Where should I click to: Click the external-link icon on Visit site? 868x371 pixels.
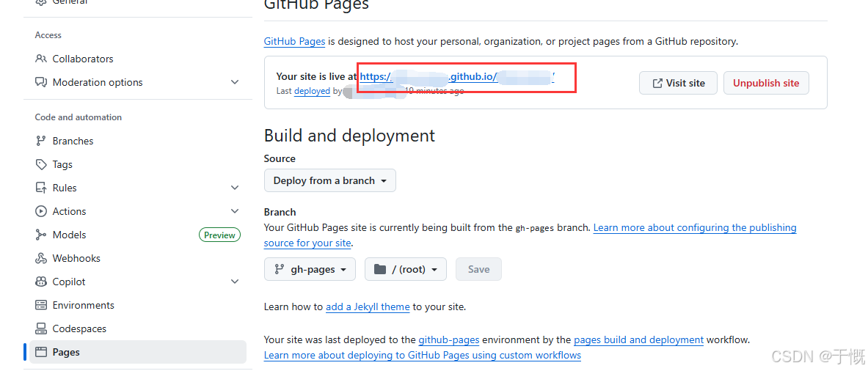click(657, 84)
